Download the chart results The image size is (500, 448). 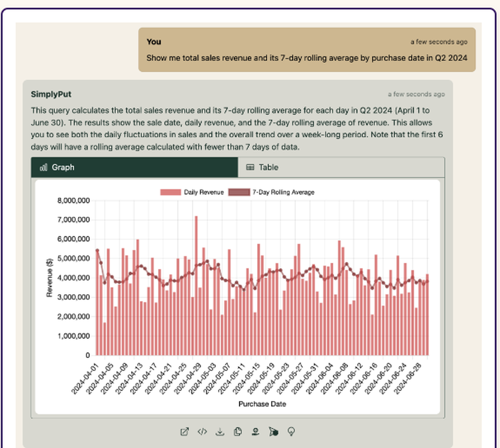pos(220,432)
